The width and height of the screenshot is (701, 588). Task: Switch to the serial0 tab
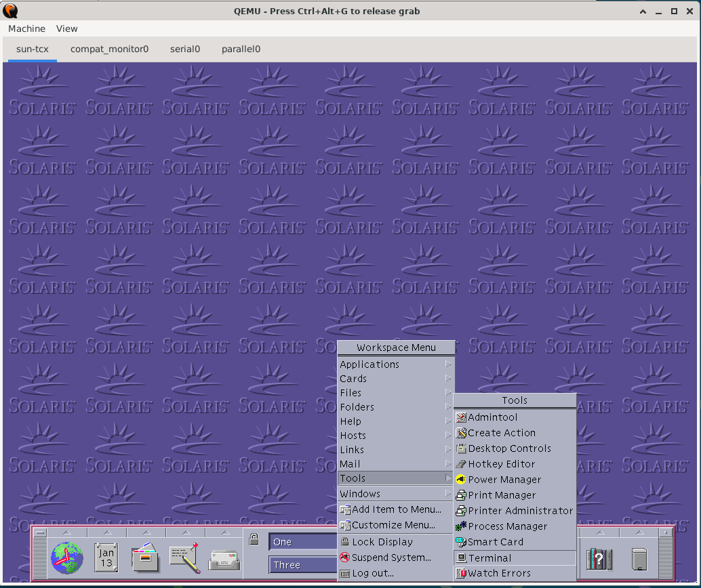pyautogui.click(x=185, y=49)
